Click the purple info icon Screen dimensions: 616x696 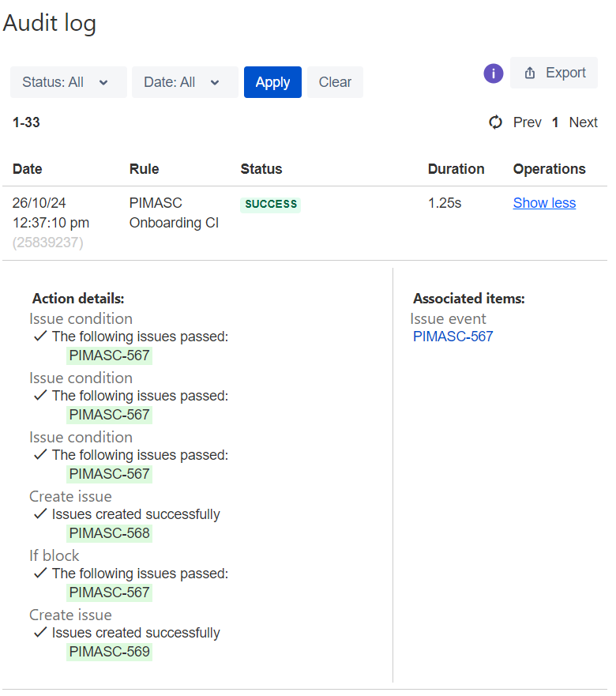point(494,73)
